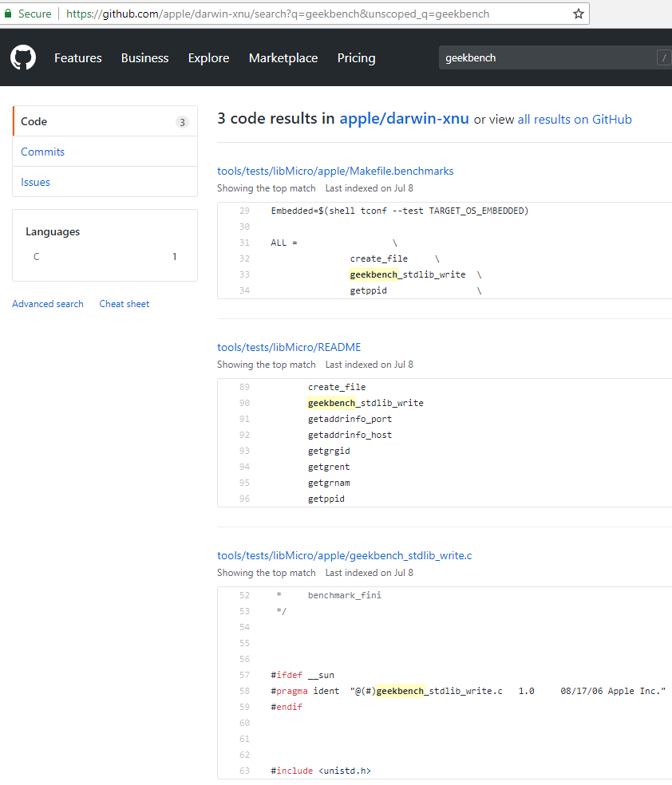
Task: Go to Explore in navigation
Action: click(x=208, y=58)
